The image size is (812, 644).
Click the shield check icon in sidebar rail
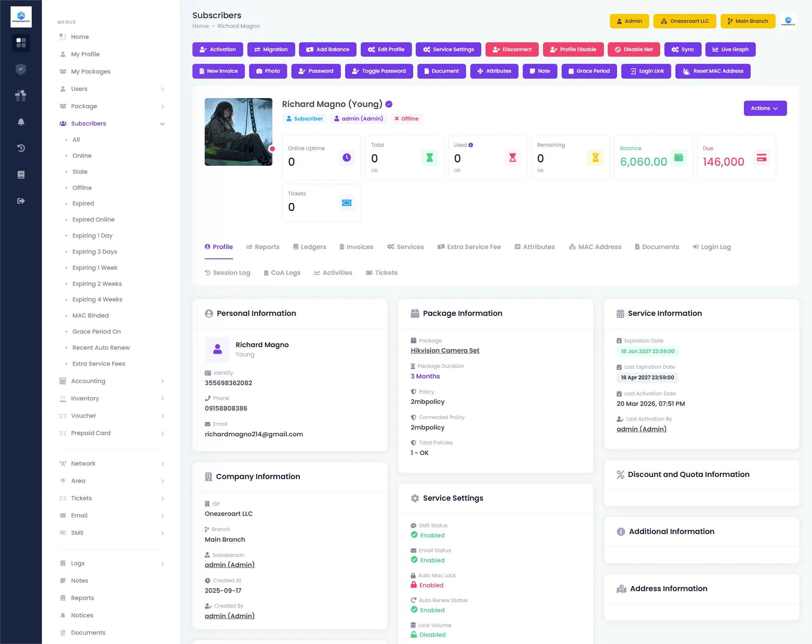21,69
